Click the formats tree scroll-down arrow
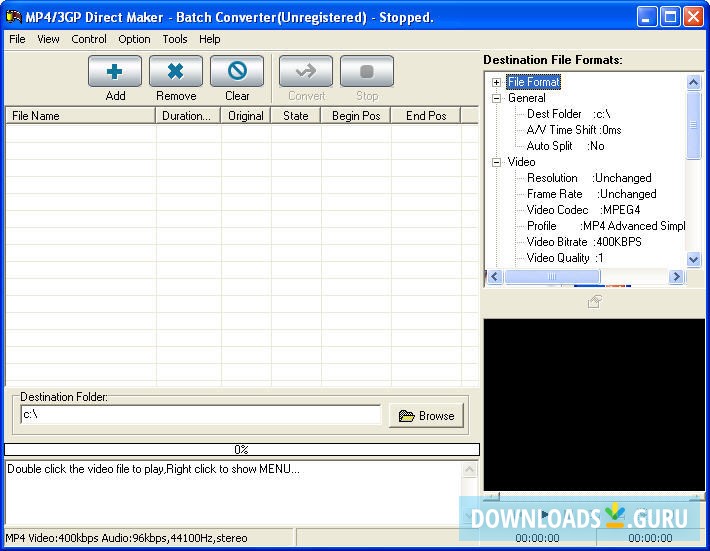Viewport: 710px width, 551px height. pyautogui.click(x=693, y=259)
